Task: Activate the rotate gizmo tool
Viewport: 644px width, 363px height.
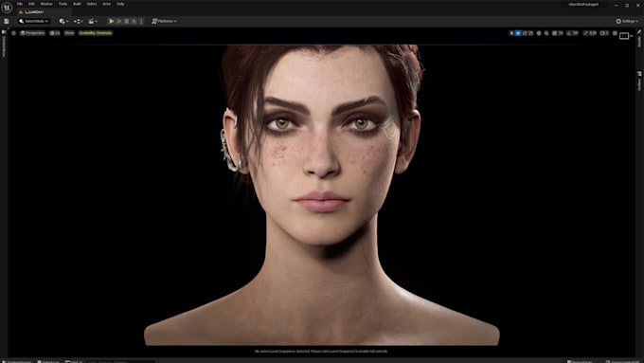Action: point(525,33)
